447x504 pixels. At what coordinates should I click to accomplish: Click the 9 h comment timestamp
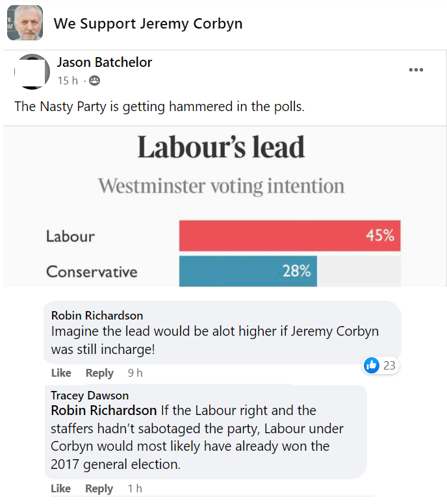point(135,373)
